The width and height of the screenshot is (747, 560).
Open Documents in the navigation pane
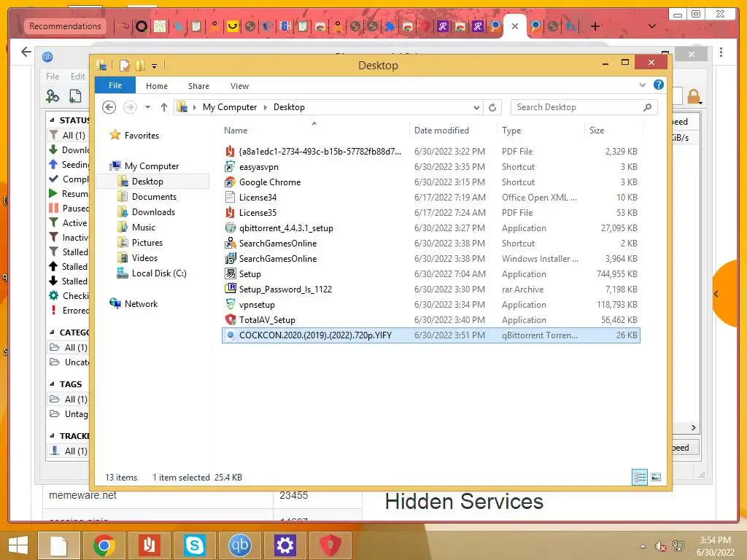[x=154, y=197]
